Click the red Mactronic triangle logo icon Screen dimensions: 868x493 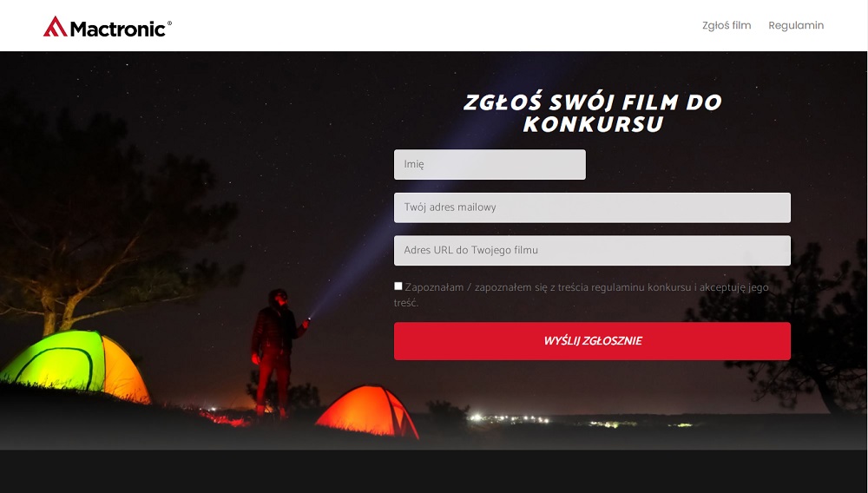pos(56,27)
